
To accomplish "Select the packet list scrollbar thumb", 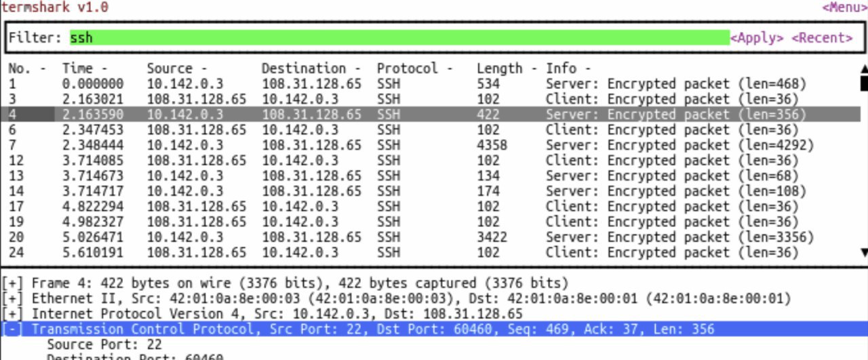I will point(863,84).
